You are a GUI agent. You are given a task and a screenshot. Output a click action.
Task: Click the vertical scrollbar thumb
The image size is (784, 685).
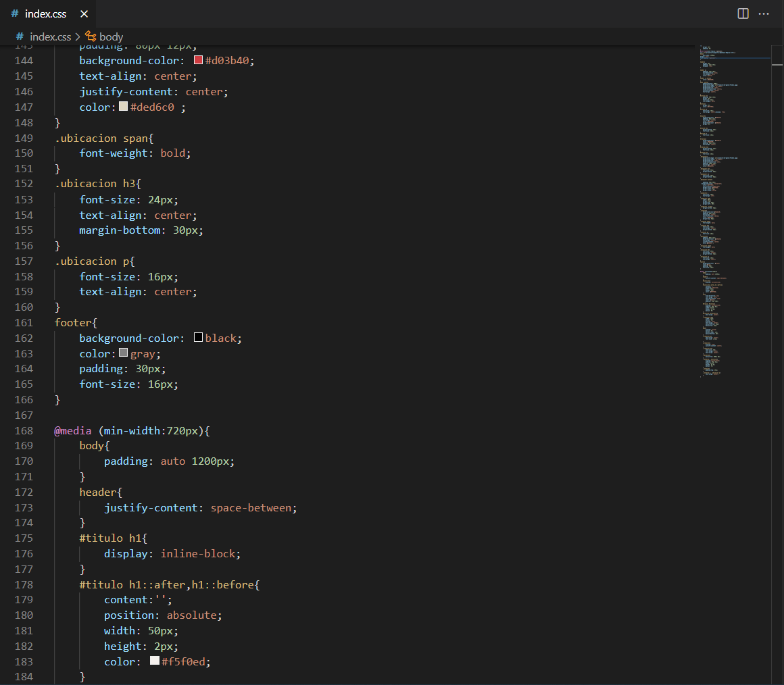[777, 65]
